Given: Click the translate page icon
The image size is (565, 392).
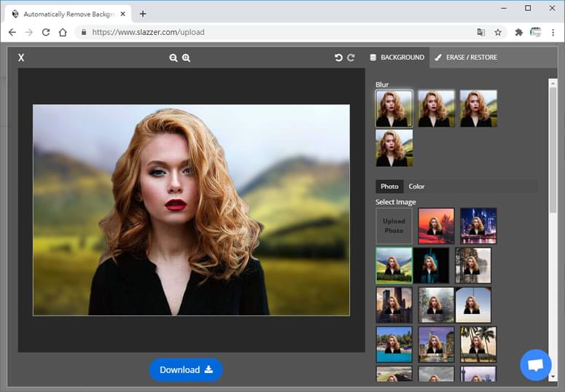Looking at the screenshot, I should 480,33.
